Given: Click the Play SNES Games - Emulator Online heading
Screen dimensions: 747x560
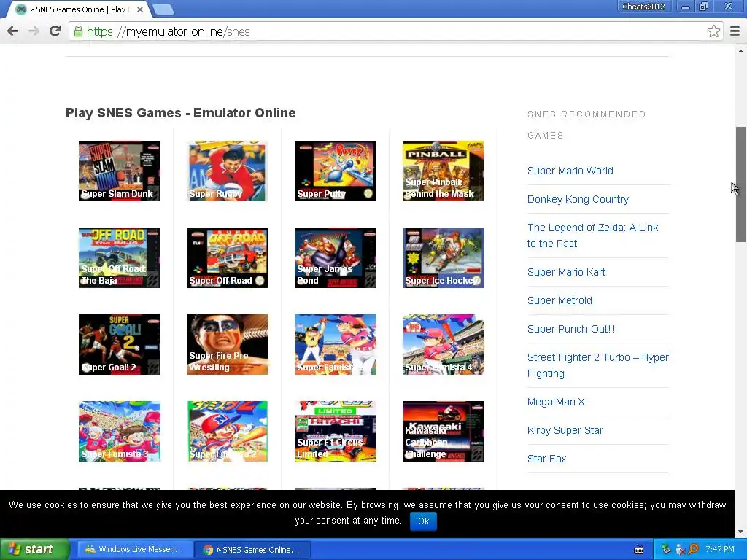Looking at the screenshot, I should (181, 113).
